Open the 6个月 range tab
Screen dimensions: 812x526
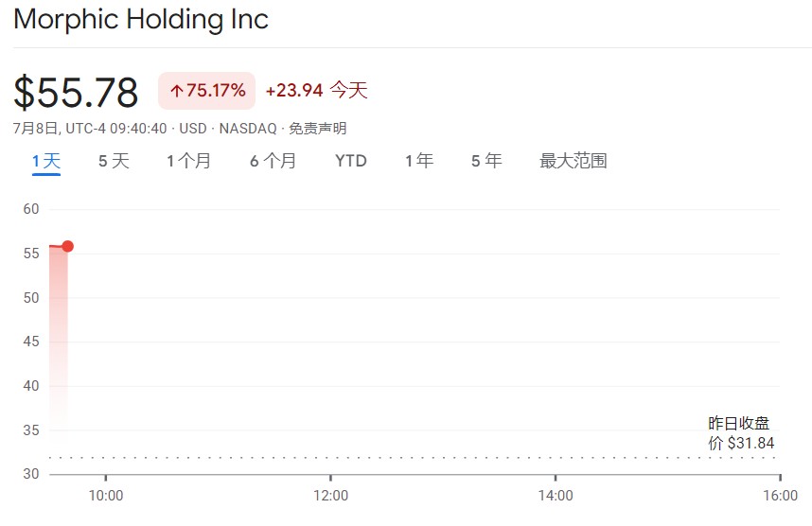click(x=273, y=161)
